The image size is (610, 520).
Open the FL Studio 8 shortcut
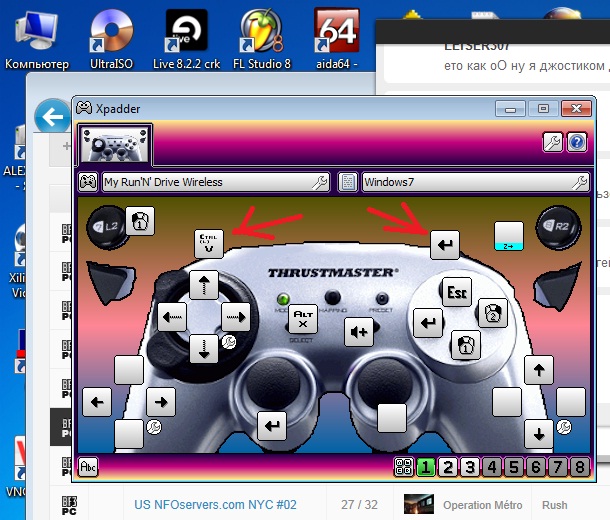(262, 39)
